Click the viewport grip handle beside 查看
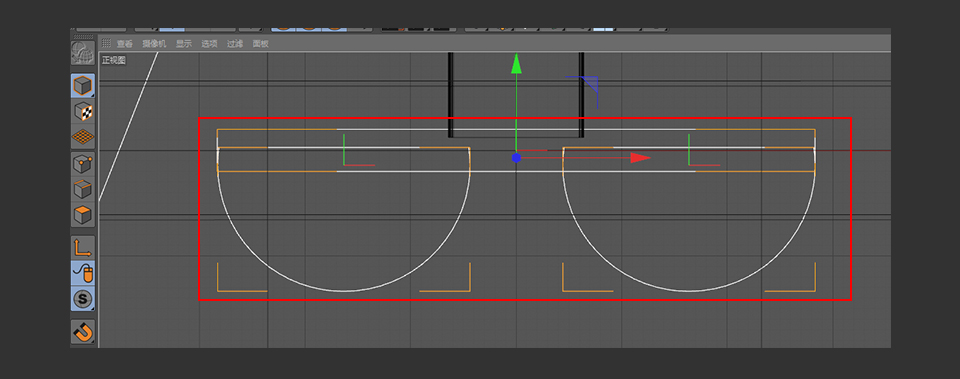 point(106,43)
